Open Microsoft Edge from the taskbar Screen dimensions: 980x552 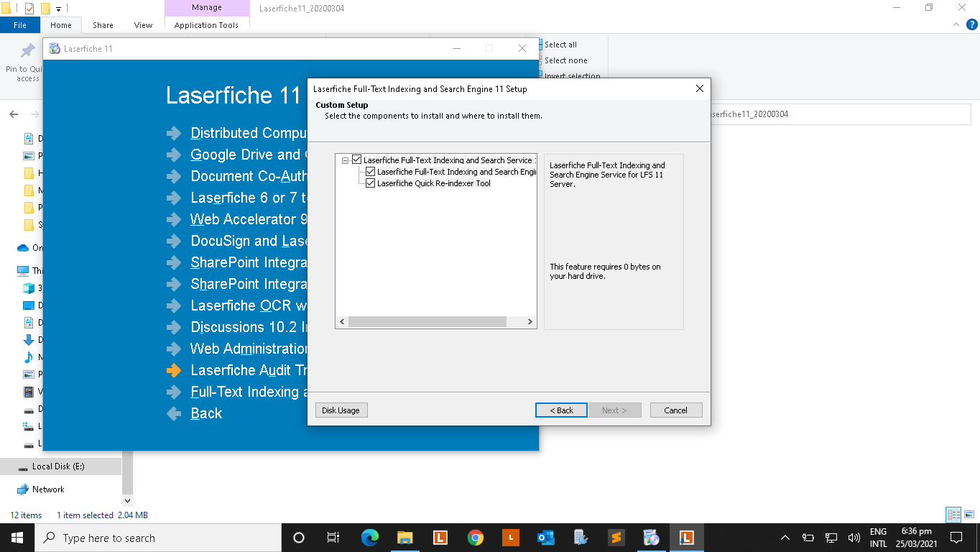pos(369,538)
